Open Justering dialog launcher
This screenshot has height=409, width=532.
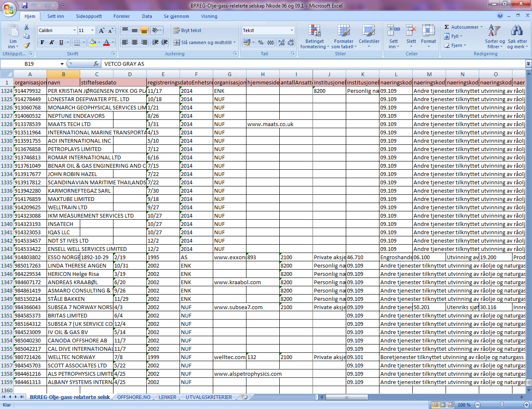(x=235, y=54)
